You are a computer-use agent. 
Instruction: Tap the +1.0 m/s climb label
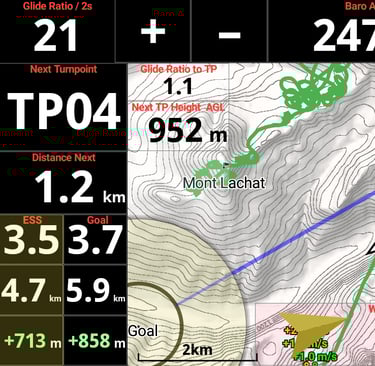(315, 356)
